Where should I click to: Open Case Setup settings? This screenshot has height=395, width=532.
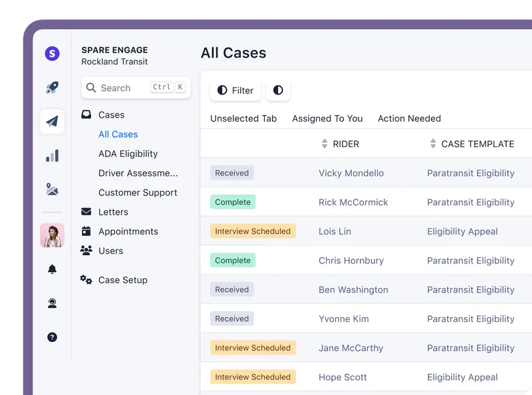coord(122,280)
